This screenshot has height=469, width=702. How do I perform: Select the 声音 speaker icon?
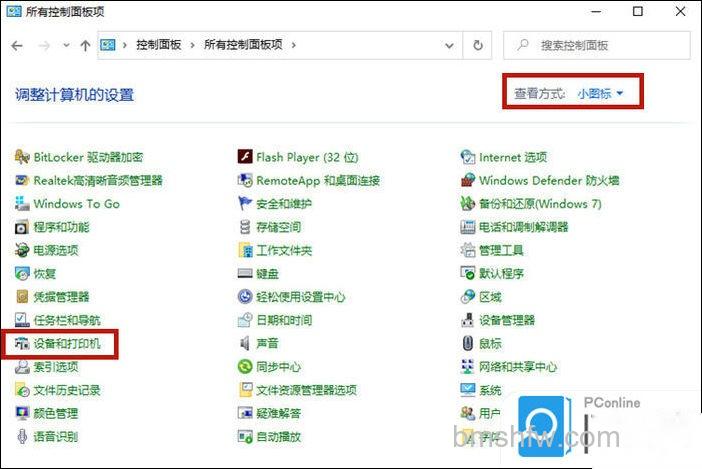point(244,343)
